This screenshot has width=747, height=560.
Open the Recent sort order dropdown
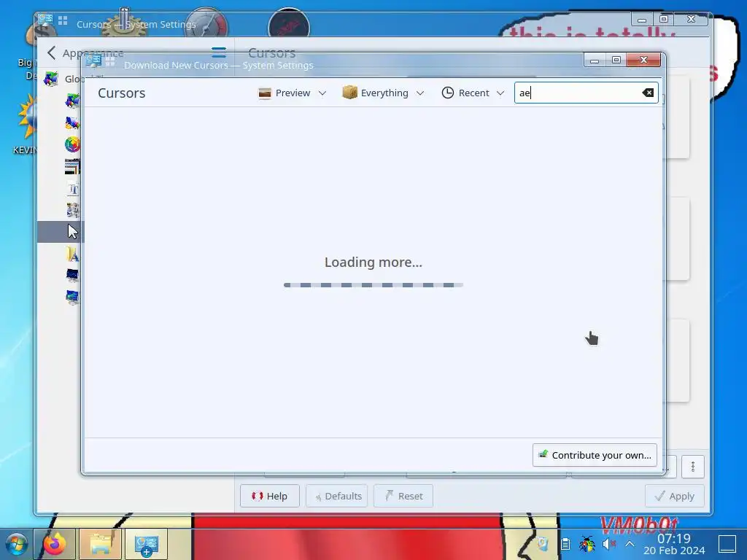tap(473, 93)
